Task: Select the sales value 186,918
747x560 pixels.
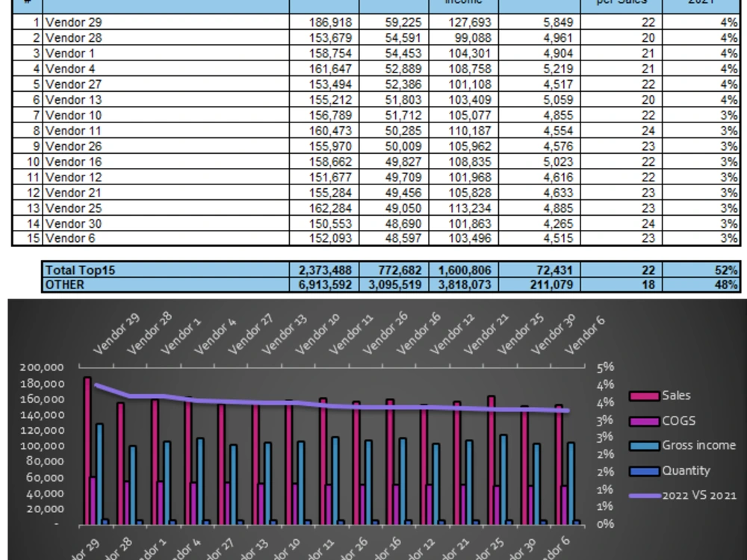Action: point(324,22)
